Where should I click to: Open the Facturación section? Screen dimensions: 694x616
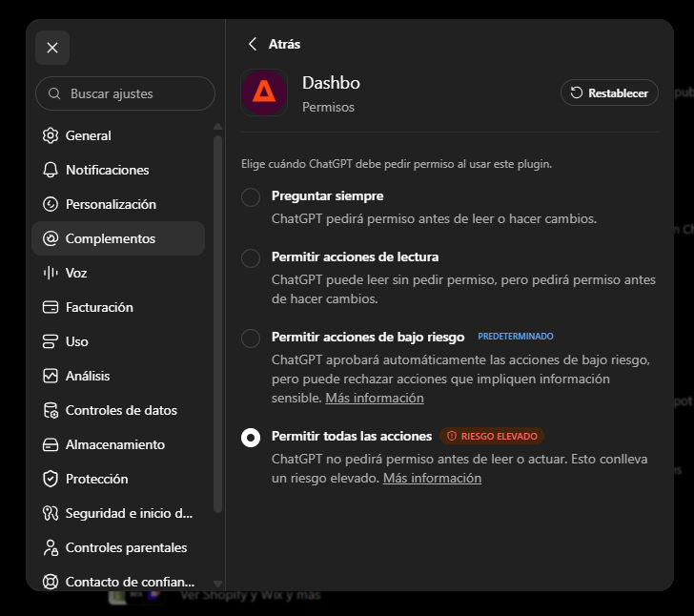coord(118,307)
